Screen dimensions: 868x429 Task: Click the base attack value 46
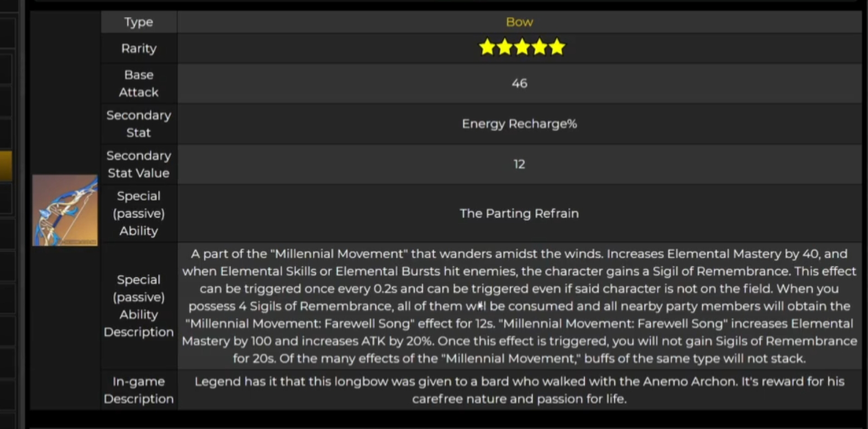(519, 83)
